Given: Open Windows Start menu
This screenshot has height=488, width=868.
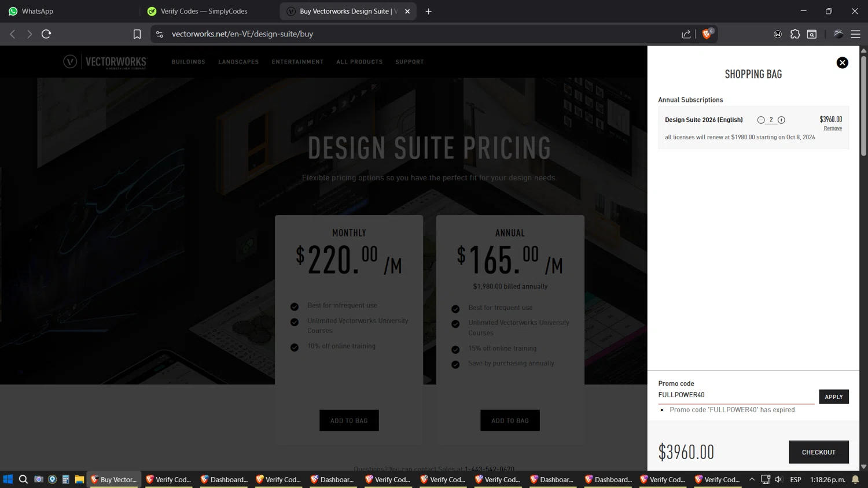Looking at the screenshot, I should [8, 479].
